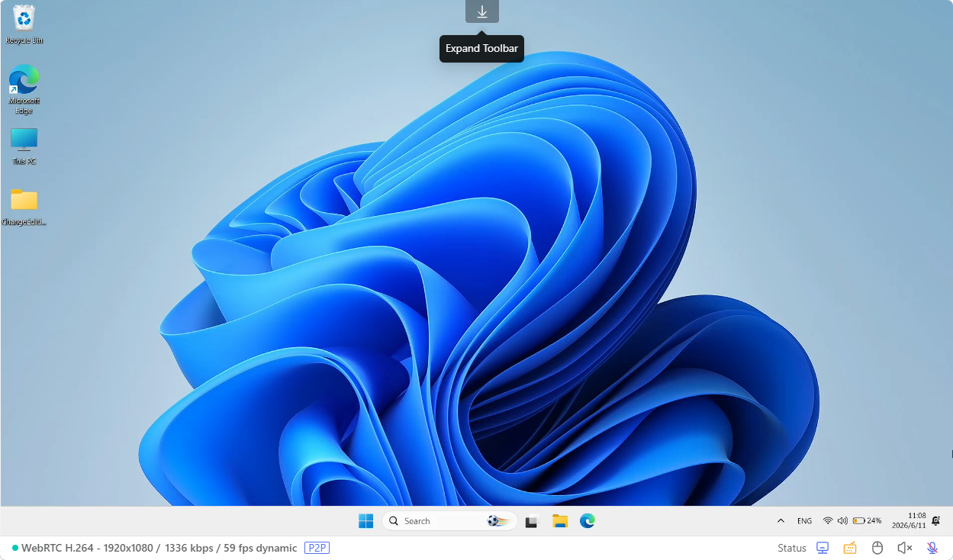Click the battery 24% indicator
This screenshot has height=560, width=953.
(868, 521)
